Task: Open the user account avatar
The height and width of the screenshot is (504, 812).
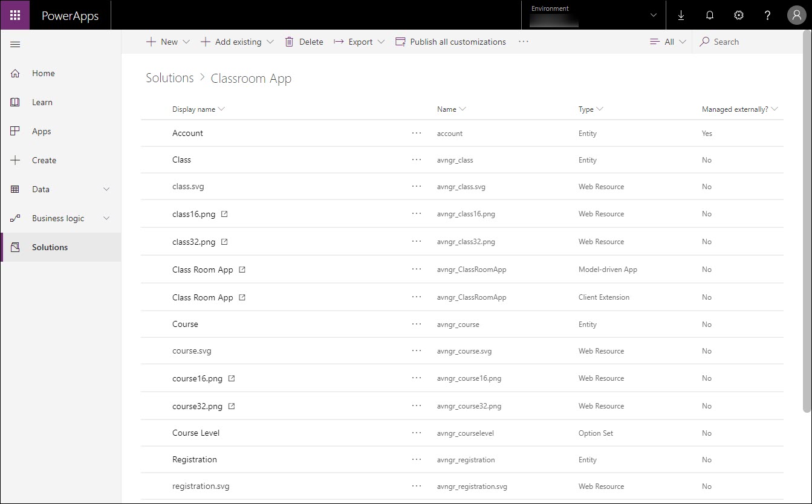Action: [796, 16]
